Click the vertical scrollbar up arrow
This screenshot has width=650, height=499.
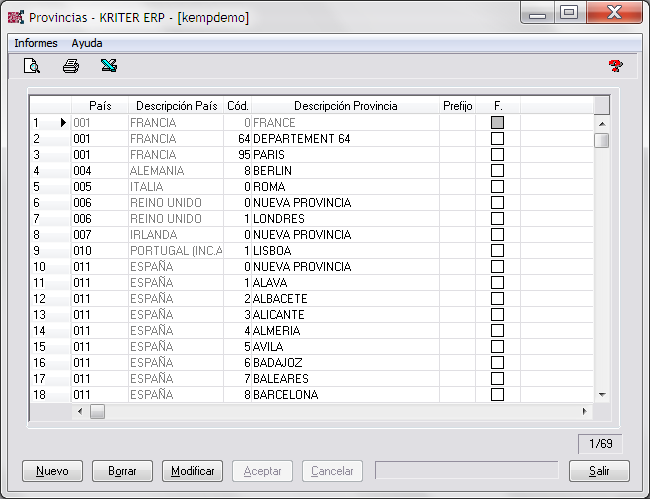point(601,123)
